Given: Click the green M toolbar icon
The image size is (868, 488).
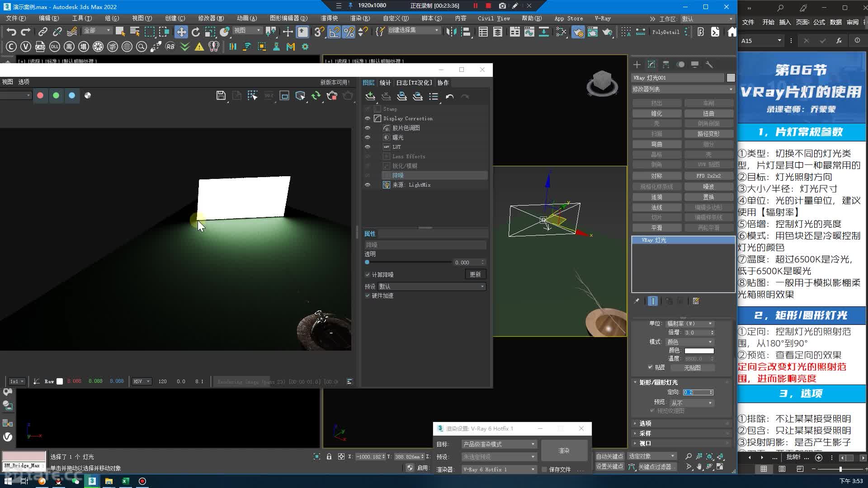Looking at the screenshot, I should pos(291,47).
